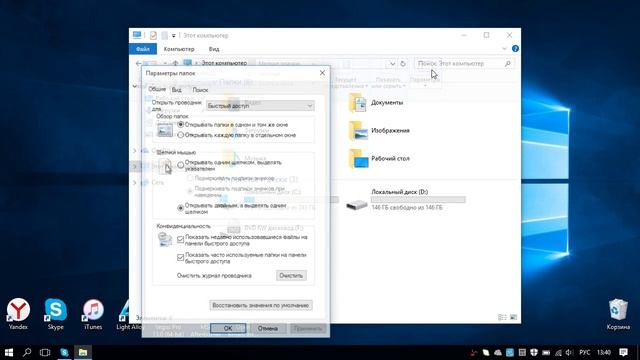This screenshot has width=640, height=360.
Task: Open the address bar history dropdown arrow
Action: click(x=392, y=64)
